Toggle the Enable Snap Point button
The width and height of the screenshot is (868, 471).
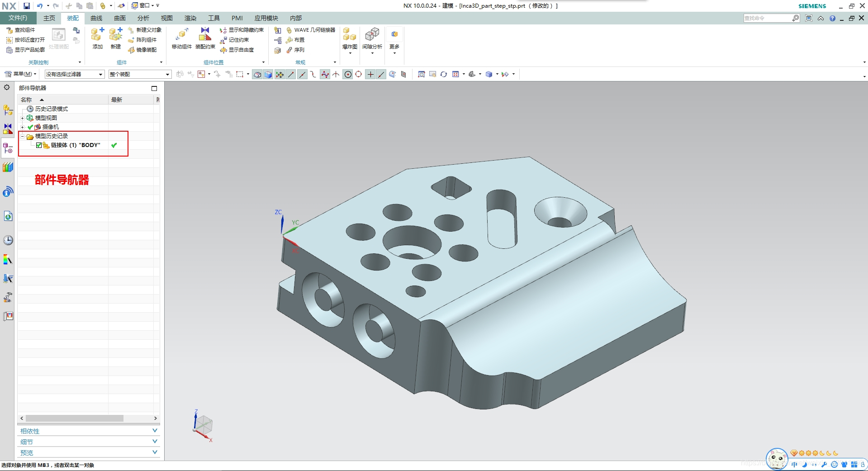tap(280, 75)
